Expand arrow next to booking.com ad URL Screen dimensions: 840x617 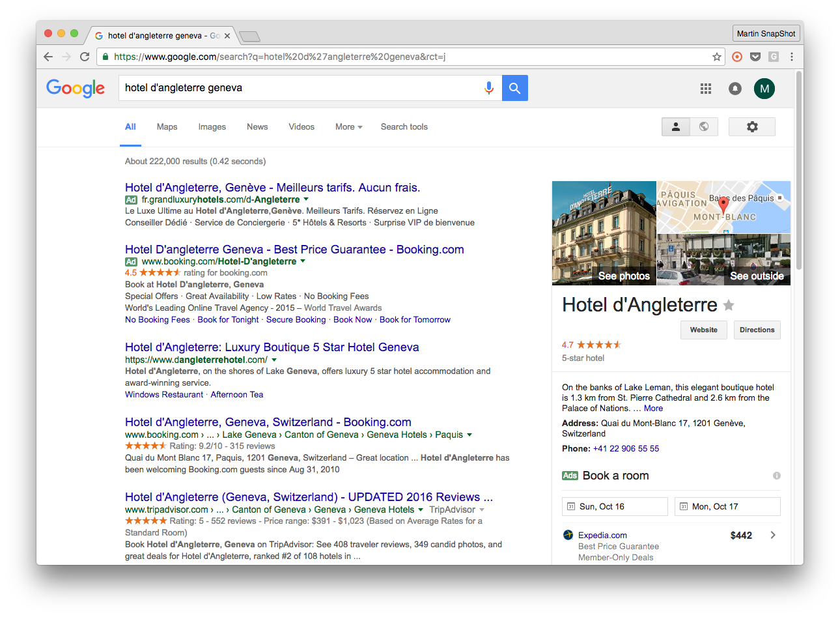tap(303, 261)
